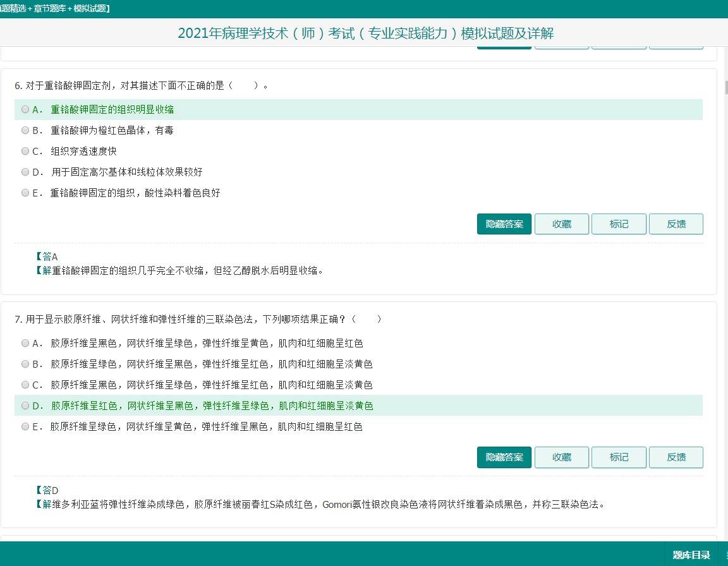Bookmark question 7 with 收藏

[x=561, y=457]
